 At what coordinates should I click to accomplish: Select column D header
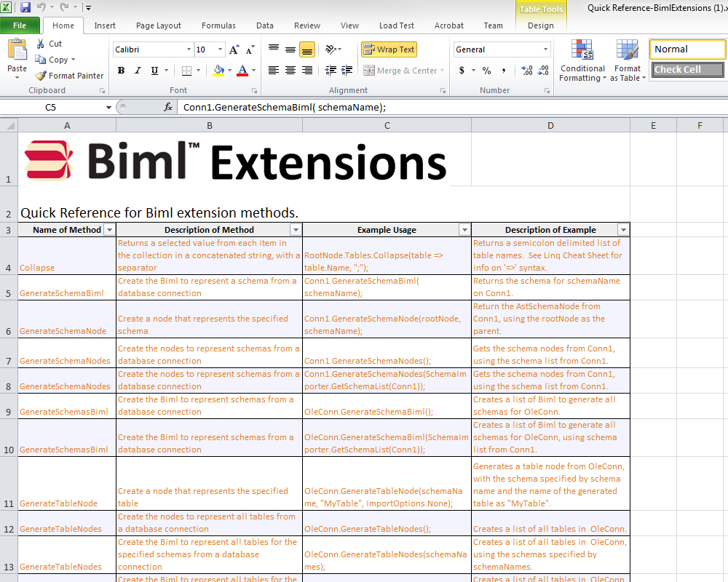(x=550, y=125)
